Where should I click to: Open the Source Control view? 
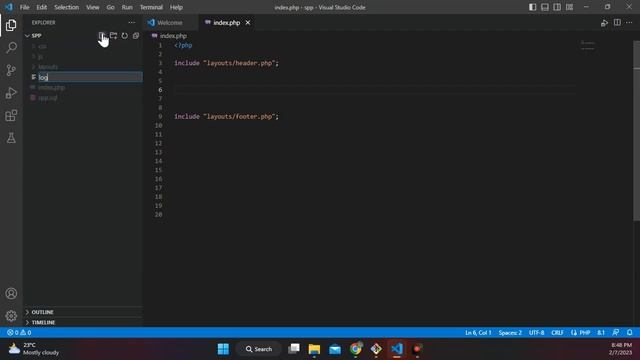click(x=11, y=70)
